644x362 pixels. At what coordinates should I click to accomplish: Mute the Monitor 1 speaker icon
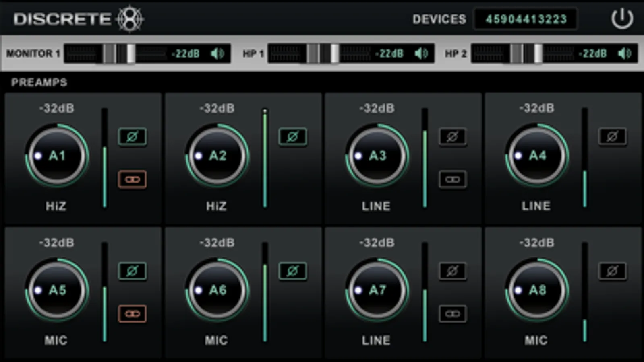coord(217,53)
